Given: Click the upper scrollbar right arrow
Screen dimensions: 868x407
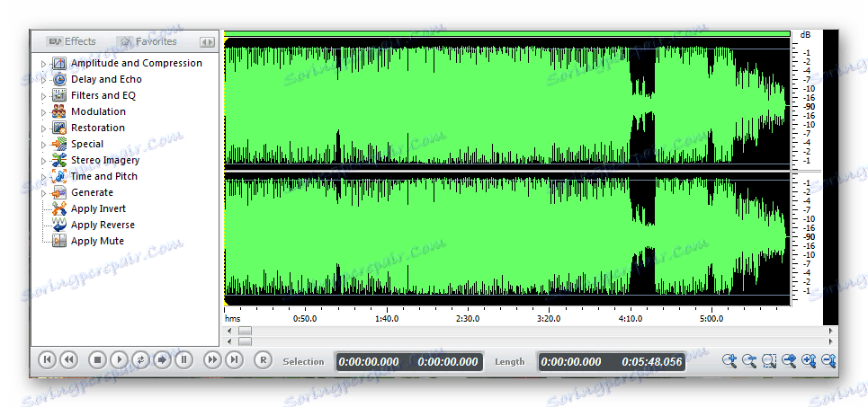Looking at the screenshot, I should [x=830, y=331].
